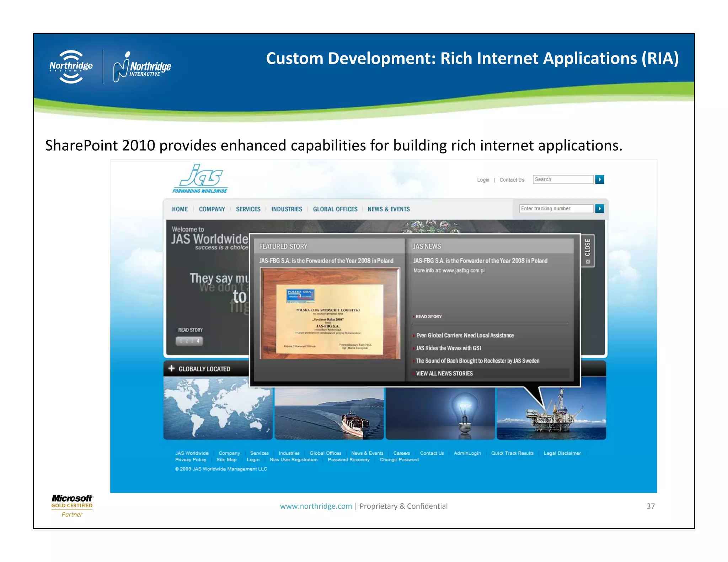This screenshot has width=728, height=562.
Task: Open the HOME navigation item
Action: click(180, 209)
